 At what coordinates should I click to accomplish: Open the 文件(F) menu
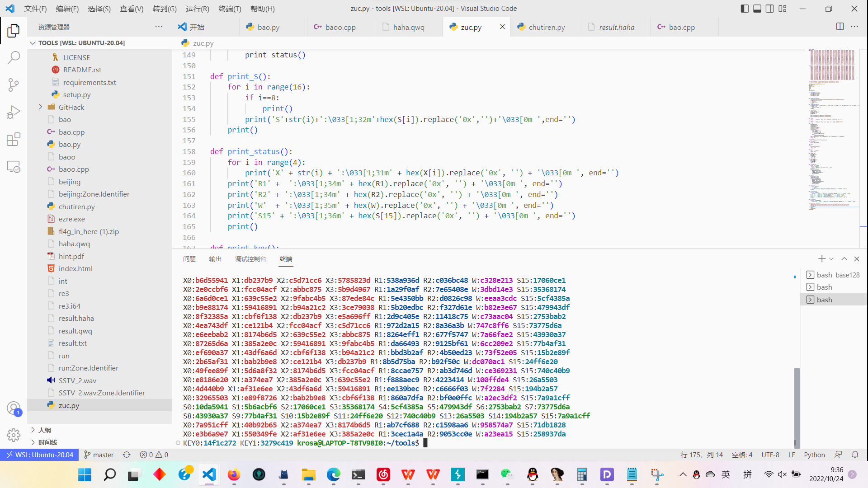pyautogui.click(x=35, y=9)
